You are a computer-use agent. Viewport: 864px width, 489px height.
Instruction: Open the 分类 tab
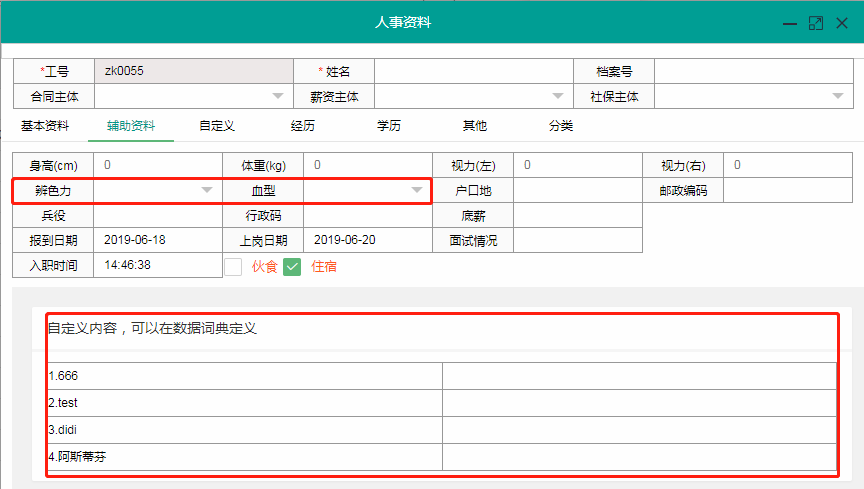coord(561,126)
